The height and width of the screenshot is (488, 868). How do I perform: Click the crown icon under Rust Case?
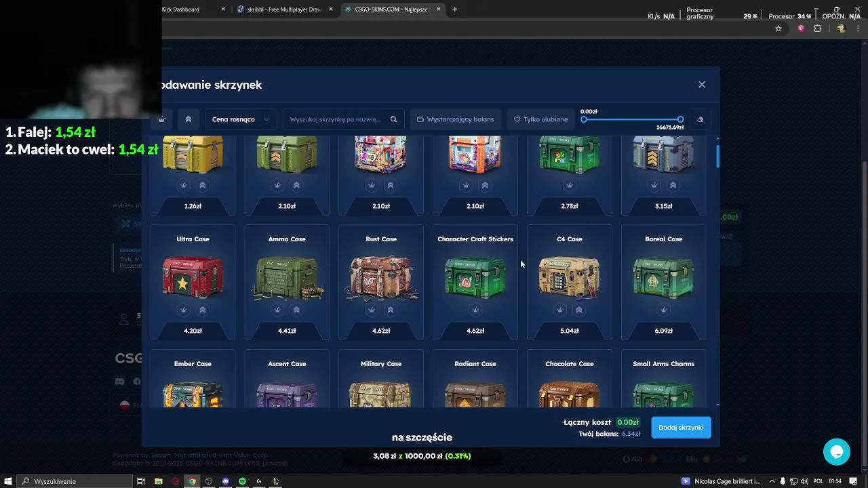pyautogui.click(x=372, y=310)
